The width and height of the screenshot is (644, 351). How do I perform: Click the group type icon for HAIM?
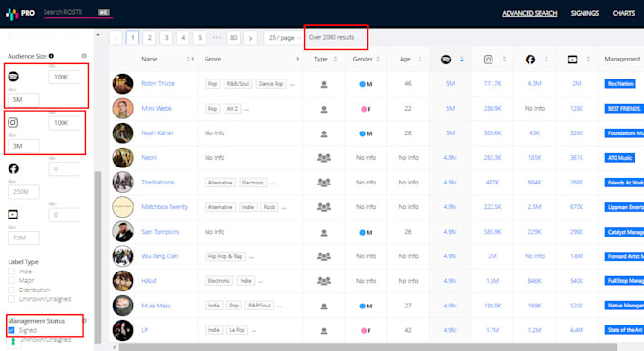[324, 281]
